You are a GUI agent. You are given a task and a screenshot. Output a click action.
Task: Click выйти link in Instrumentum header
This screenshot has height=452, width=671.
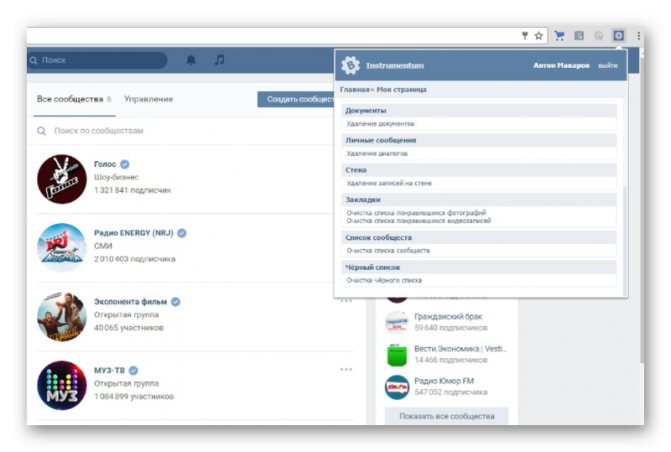(608, 65)
